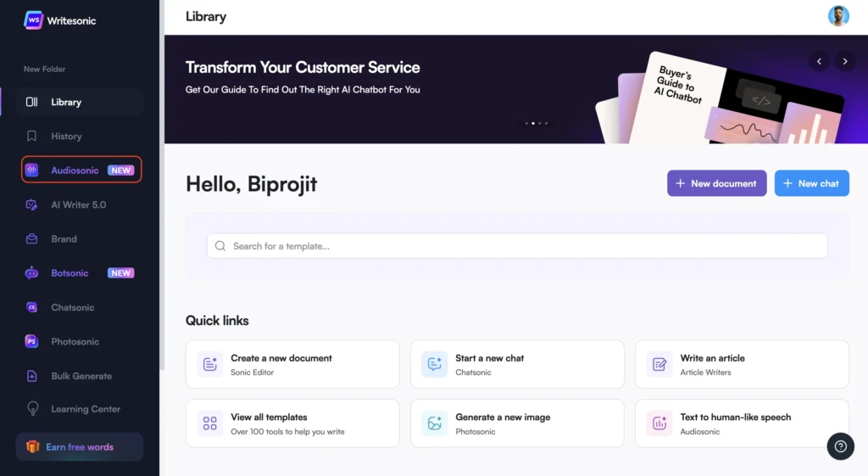The width and height of the screenshot is (868, 476).
Task: Click the New document button
Action: point(716,183)
